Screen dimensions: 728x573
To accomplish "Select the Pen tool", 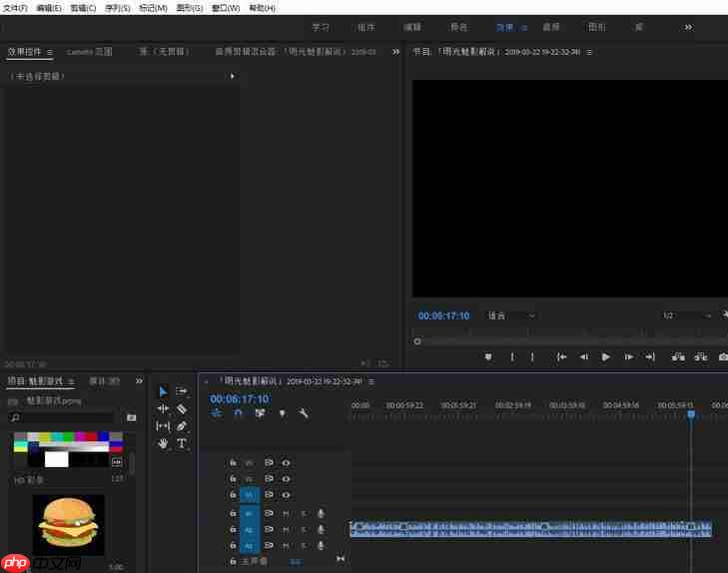I will click(x=182, y=425).
